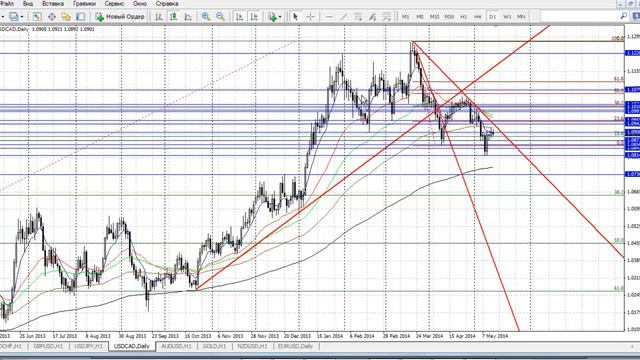Image resolution: width=640 pixels, height=360 pixels.
Task: Open the Вид menu
Action: click(28, 4)
